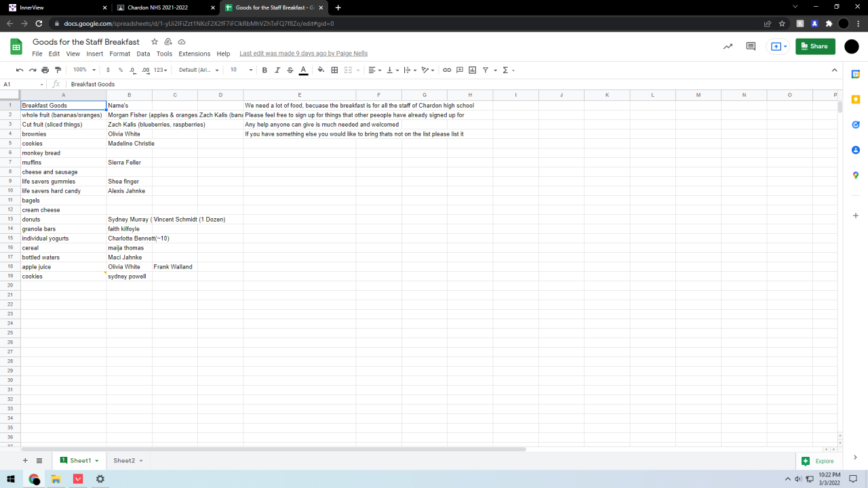Open the font family dropdown

(199, 70)
